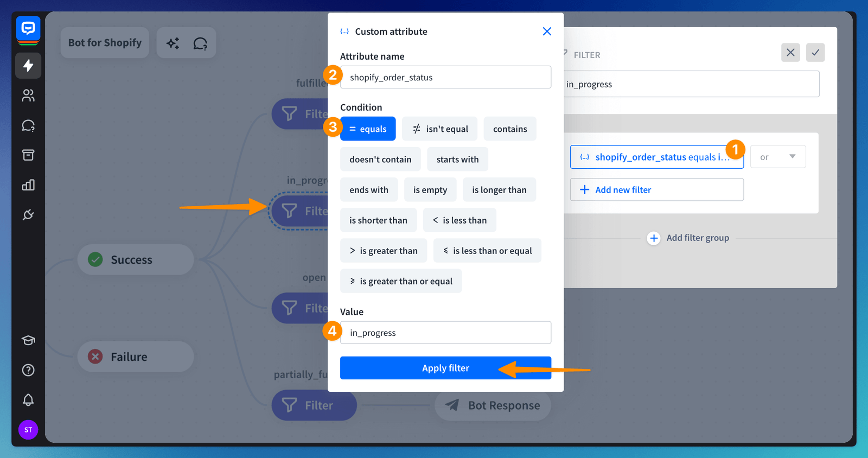Confirm filter with the checkmark button
Image resolution: width=868 pixels, height=458 pixels.
pyautogui.click(x=815, y=53)
